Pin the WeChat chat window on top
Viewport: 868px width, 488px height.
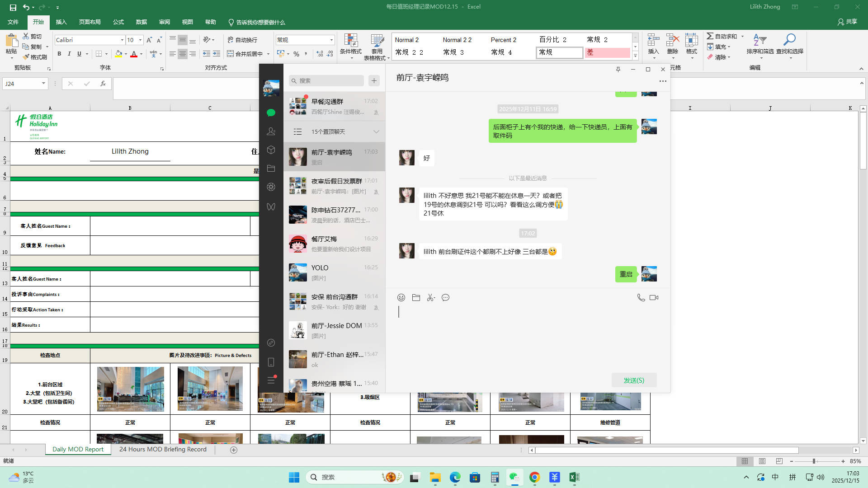(618, 69)
